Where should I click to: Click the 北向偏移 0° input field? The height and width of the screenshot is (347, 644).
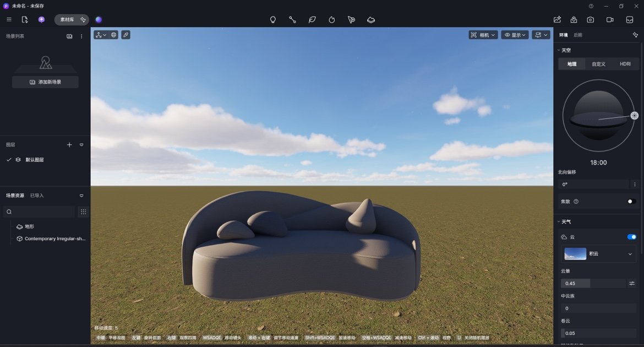(x=593, y=184)
